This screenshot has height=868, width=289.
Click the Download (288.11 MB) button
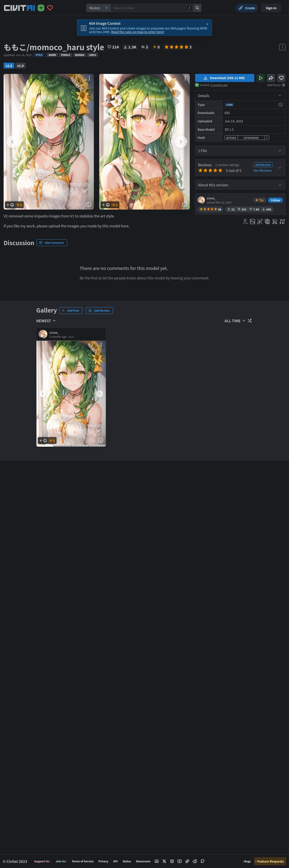(225, 78)
